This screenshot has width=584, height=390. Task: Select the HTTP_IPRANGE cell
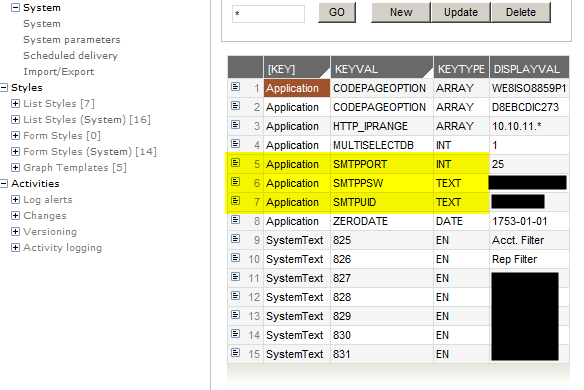[382, 126]
